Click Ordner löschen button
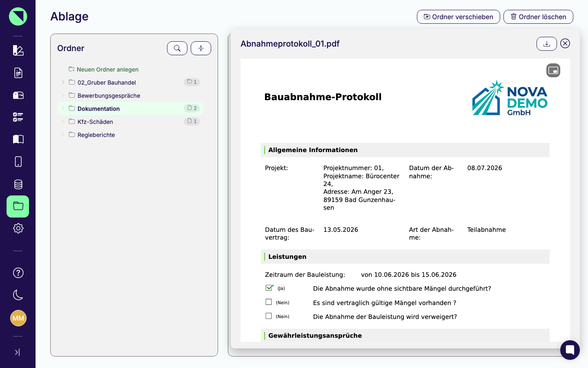588x368 pixels. 538,17
